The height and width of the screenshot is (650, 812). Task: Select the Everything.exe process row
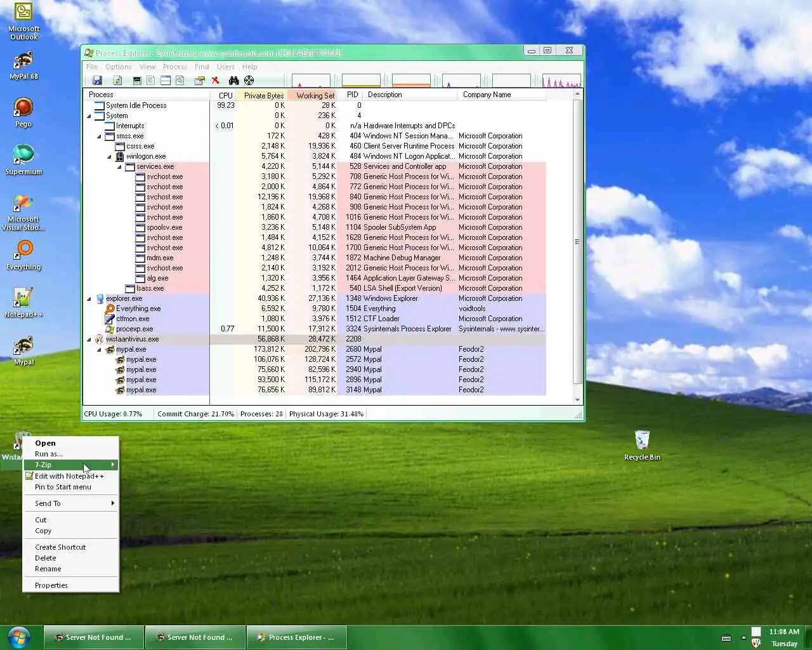click(315, 308)
